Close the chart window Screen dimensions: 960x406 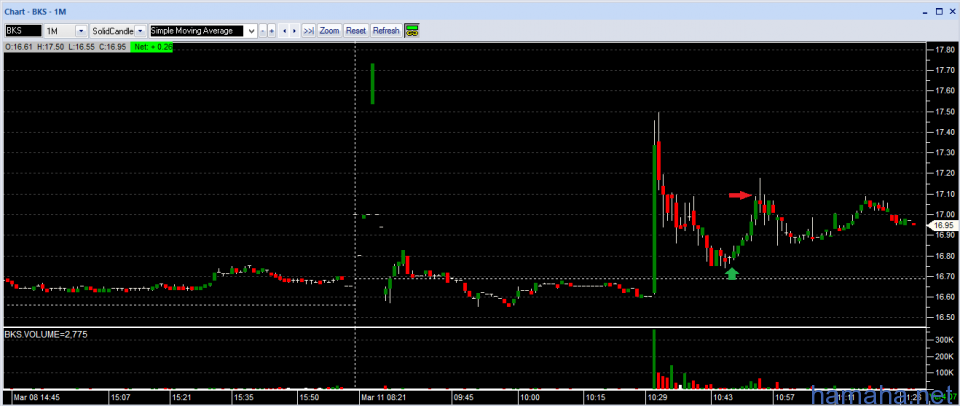[x=951, y=10]
